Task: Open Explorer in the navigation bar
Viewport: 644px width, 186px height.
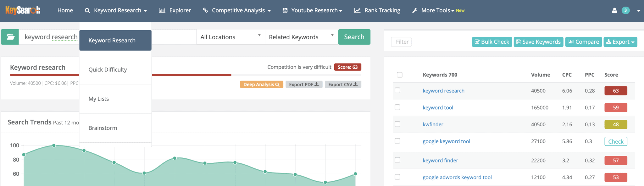Action: pos(175,10)
